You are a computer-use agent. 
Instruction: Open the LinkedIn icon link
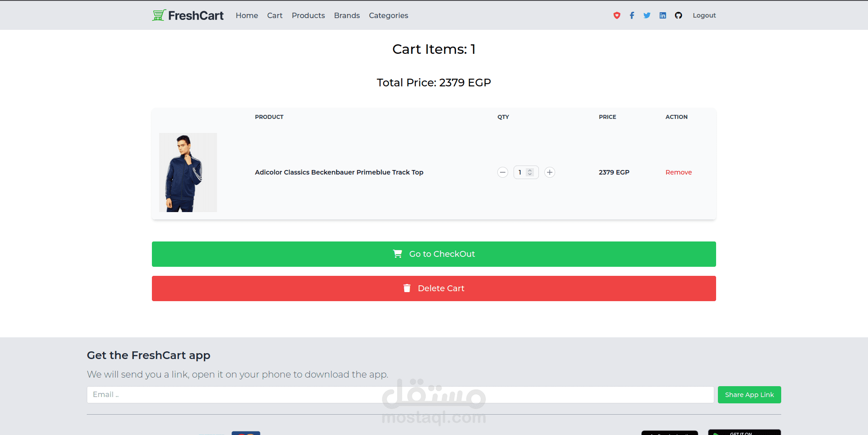663,15
